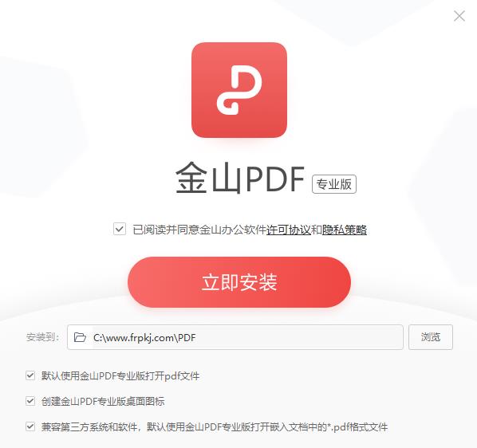The width and height of the screenshot is (477, 448).
Task: Click the 创建金山PDF专业版桌面图标 label text
Action: point(103,402)
